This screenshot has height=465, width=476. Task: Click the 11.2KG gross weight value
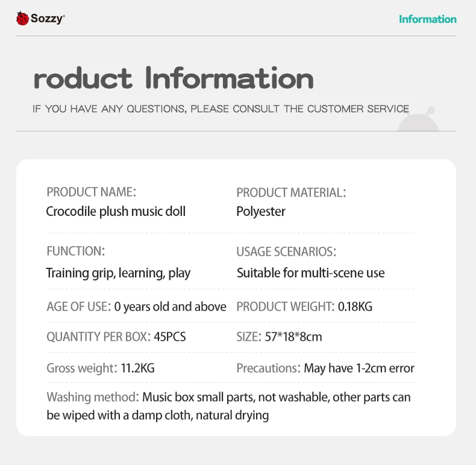point(137,368)
